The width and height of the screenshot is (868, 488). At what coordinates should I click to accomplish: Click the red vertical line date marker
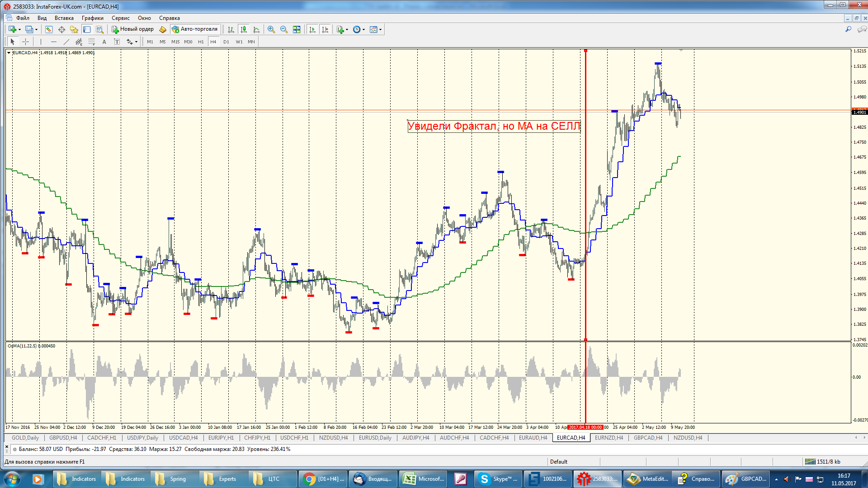pyautogui.click(x=585, y=427)
